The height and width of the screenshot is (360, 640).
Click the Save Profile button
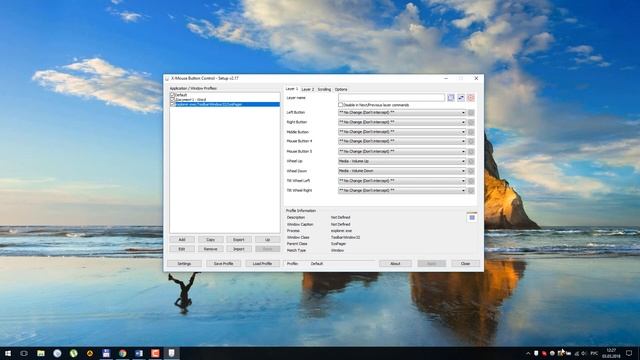(x=223, y=264)
